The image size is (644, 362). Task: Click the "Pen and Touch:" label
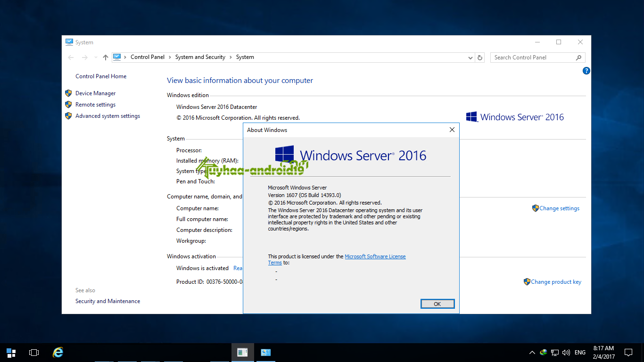pos(196,181)
